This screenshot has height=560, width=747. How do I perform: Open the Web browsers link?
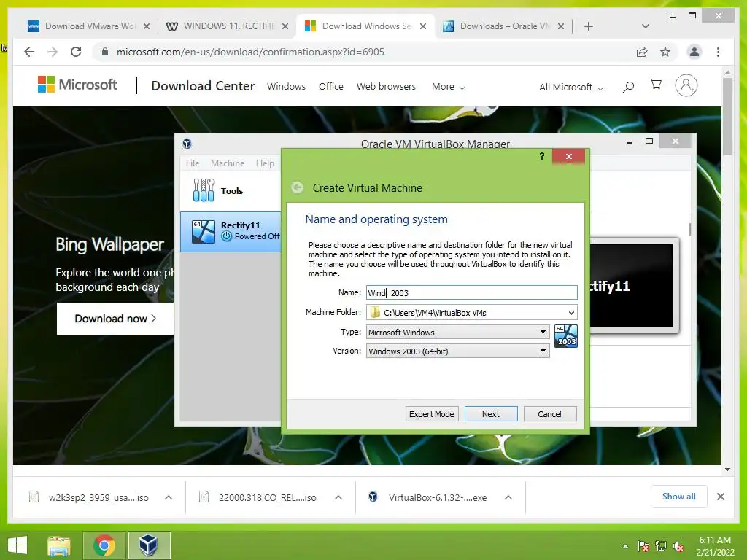click(x=387, y=87)
